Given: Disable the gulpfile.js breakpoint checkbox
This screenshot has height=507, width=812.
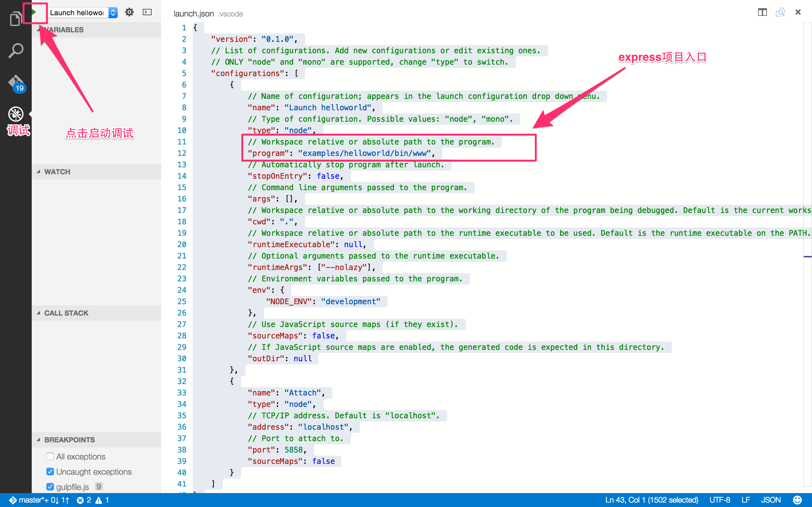Looking at the screenshot, I should click(50, 486).
